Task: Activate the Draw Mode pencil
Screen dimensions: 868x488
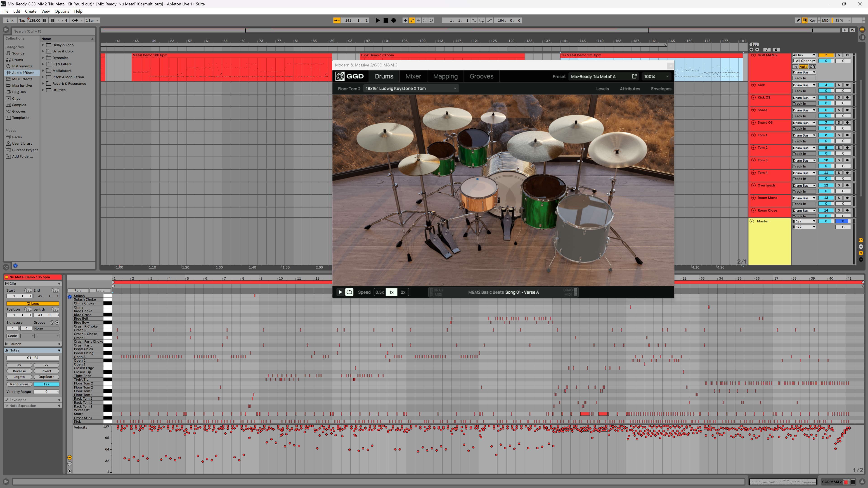Action: 798,21
